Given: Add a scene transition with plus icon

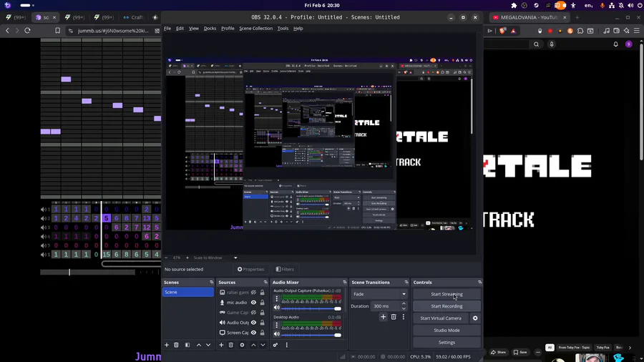Looking at the screenshot, I should tap(384, 317).
